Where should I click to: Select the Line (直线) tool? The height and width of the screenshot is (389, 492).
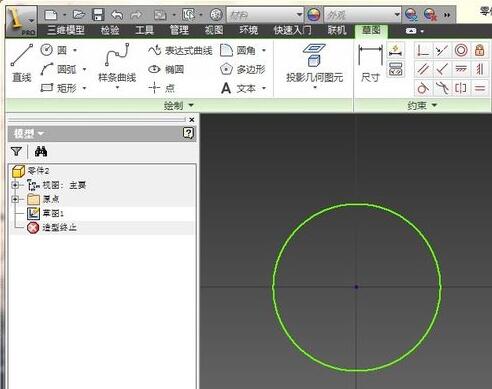(22, 63)
